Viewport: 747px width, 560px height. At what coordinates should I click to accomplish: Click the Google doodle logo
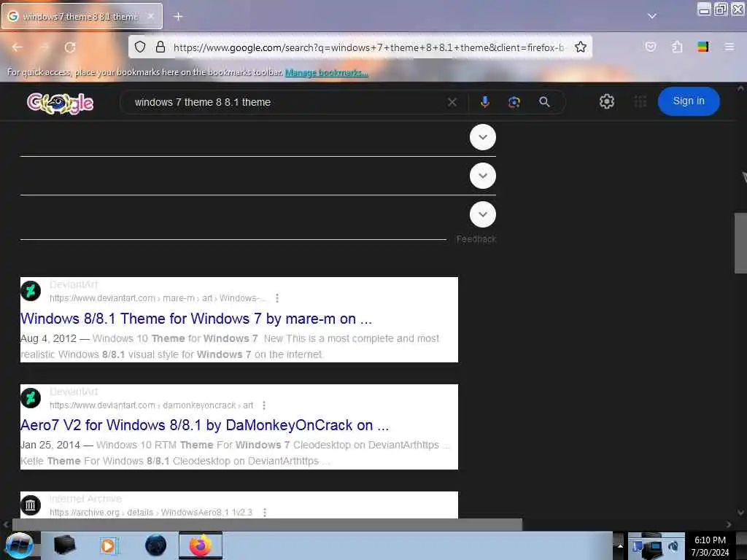click(x=60, y=102)
